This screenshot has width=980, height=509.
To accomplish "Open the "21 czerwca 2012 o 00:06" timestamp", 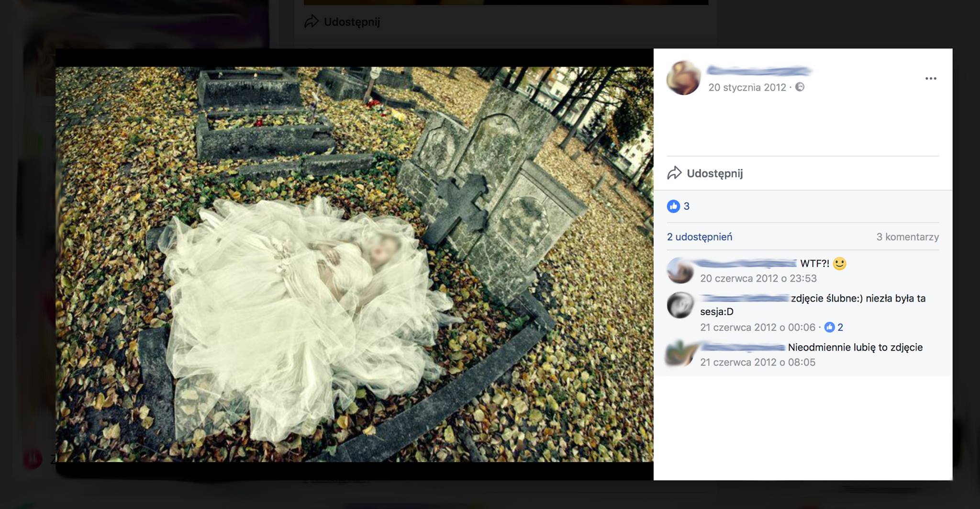I will pos(757,328).
